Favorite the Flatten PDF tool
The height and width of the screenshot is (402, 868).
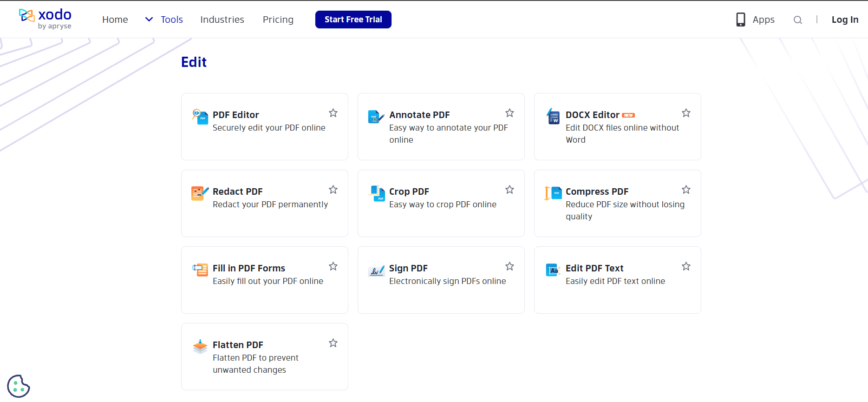(333, 343)
